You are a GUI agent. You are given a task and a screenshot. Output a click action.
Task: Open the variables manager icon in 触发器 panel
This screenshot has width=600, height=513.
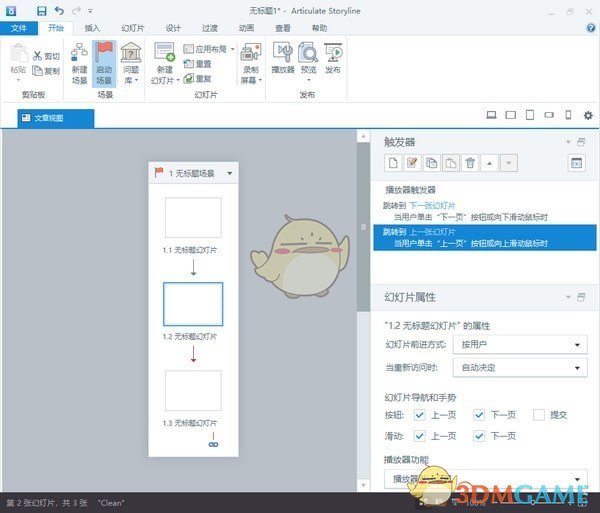[x=576, y=163]
